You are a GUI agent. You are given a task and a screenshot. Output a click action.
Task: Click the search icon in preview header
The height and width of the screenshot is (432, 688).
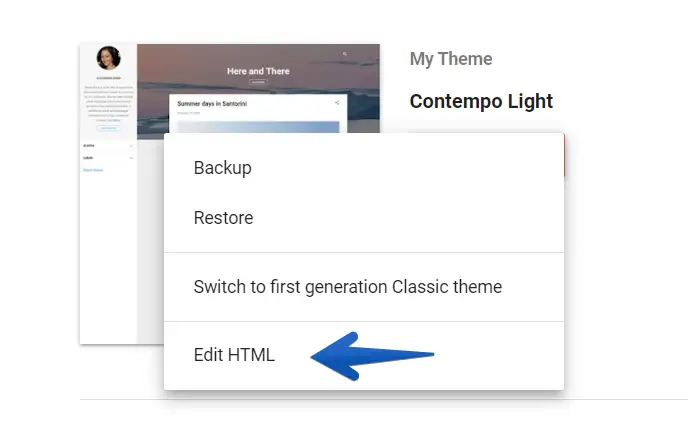pyautogui.click(x=345, y=55)
